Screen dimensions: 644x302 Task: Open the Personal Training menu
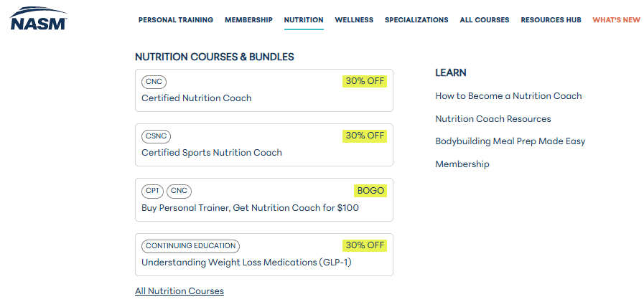click(x=176, y=19)
